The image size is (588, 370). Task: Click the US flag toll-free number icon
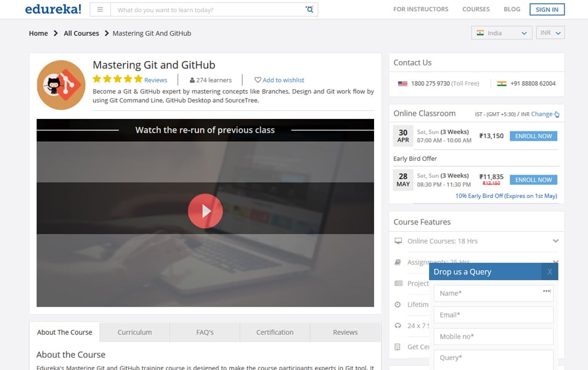click(402, 84)
